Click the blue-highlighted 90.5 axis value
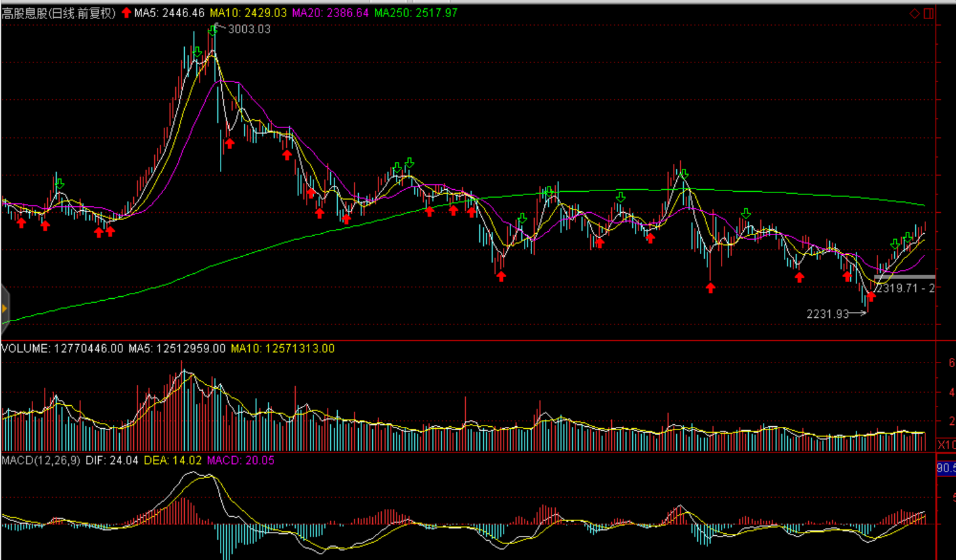This screenshot has height=560, width=956. [x=946, y=468]
